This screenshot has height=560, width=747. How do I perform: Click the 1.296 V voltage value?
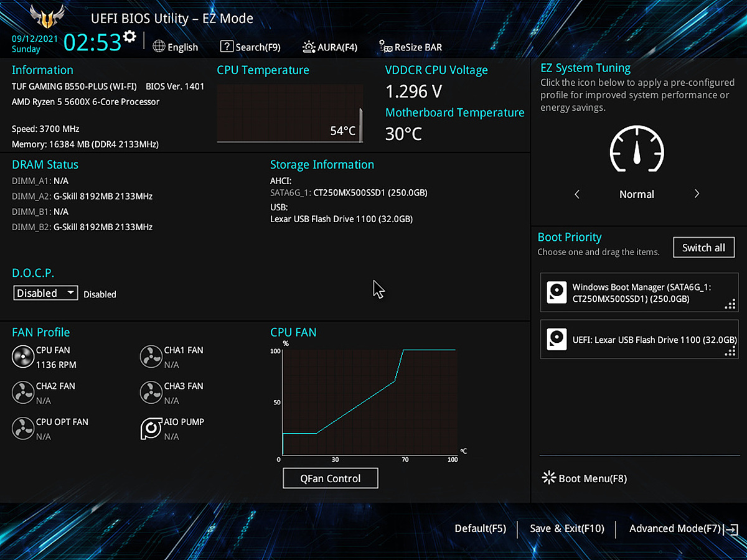point(414,91)
